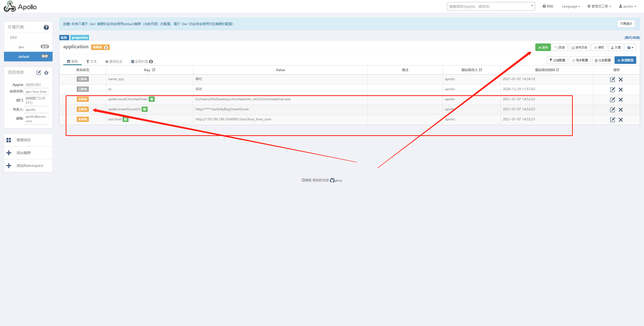Click the 新增配置 button

(x=625, y=60)
